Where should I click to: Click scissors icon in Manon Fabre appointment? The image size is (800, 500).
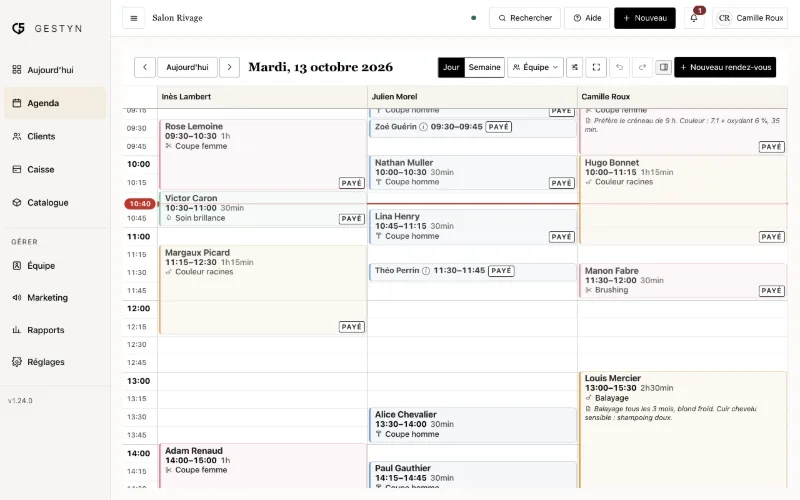click(x=589, y=290)
